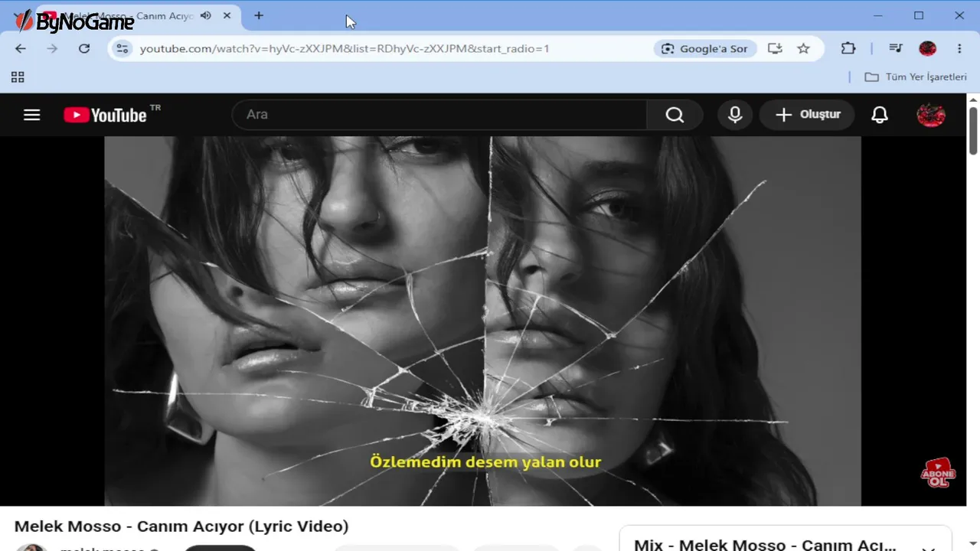Click the scrollbar down arrow

973,546
